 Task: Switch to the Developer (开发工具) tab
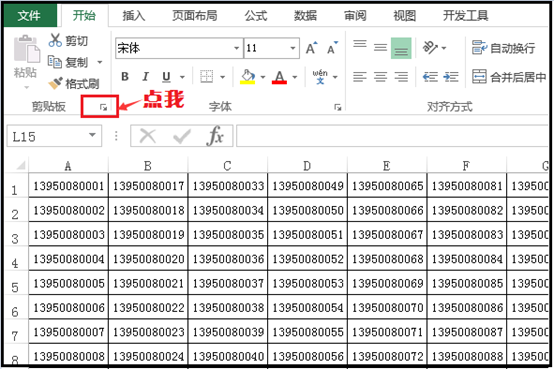466,16
